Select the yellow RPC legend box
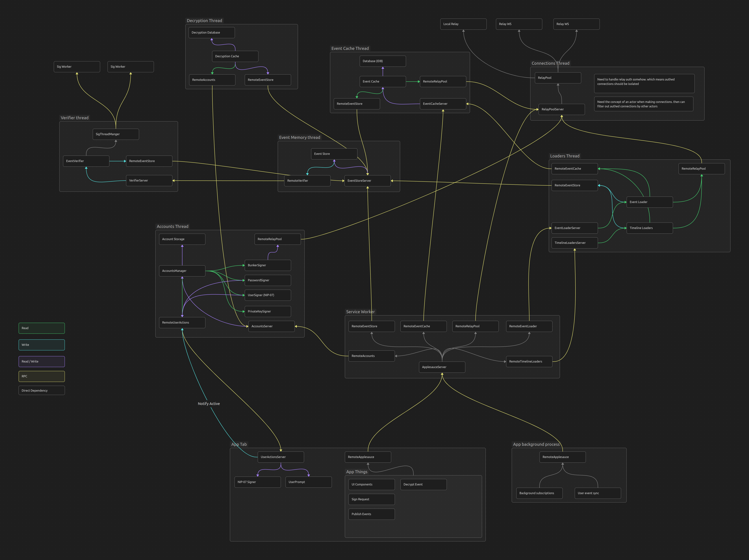749x560 pixels. tap(41, 376)
